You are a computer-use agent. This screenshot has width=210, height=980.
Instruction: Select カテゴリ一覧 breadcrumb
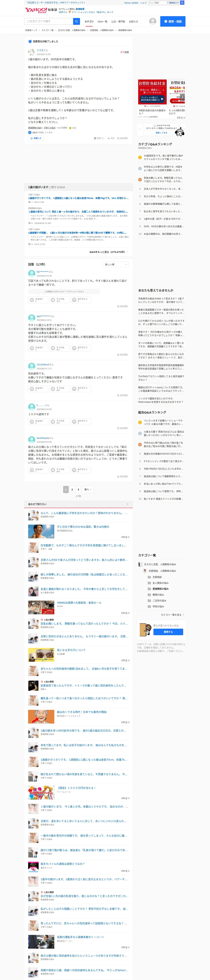(x=47, y=30)
